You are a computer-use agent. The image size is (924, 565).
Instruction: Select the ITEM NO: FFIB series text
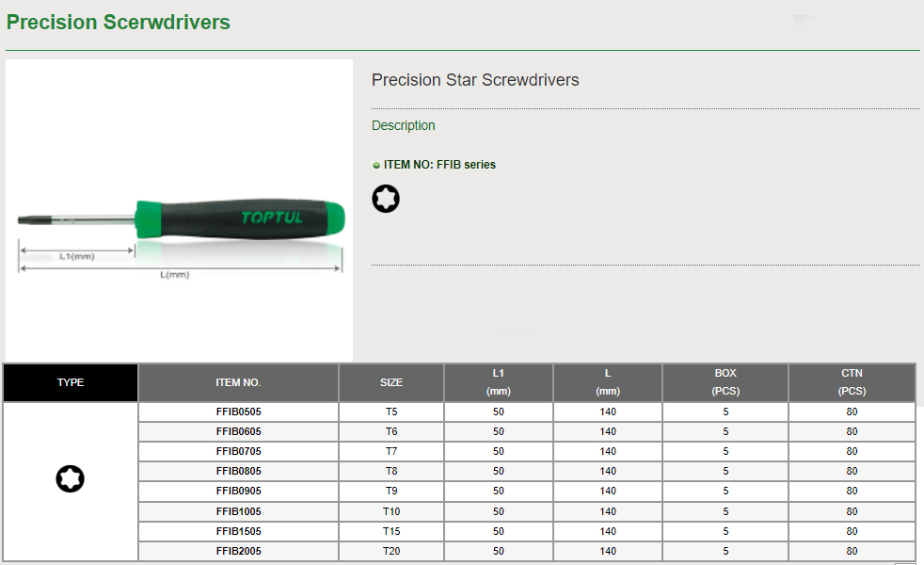coord(439,165)
